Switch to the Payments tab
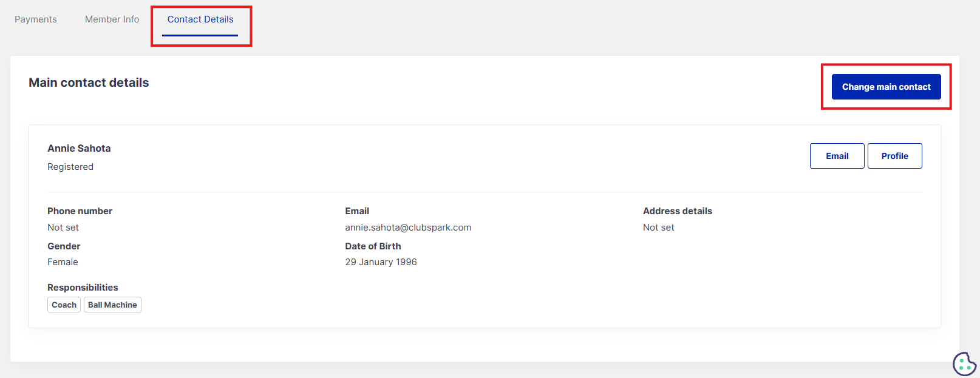 pyautogui.click(x=36, y=19)
